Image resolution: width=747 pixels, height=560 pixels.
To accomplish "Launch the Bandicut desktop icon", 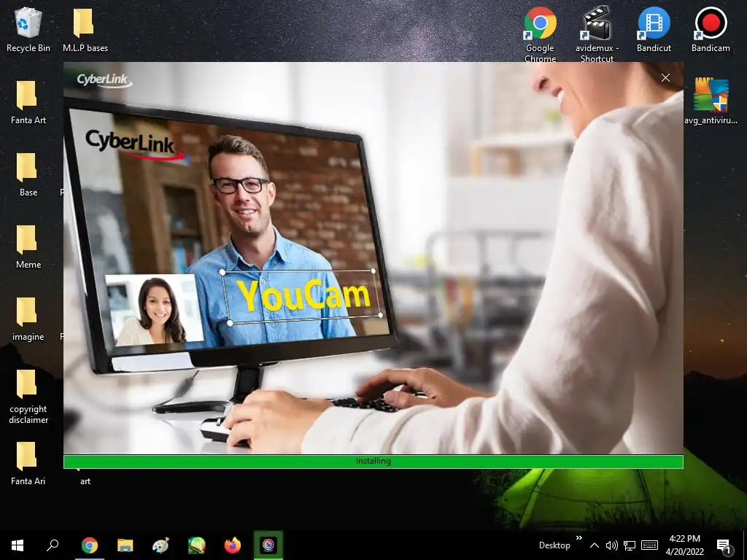I will (654, 29).
